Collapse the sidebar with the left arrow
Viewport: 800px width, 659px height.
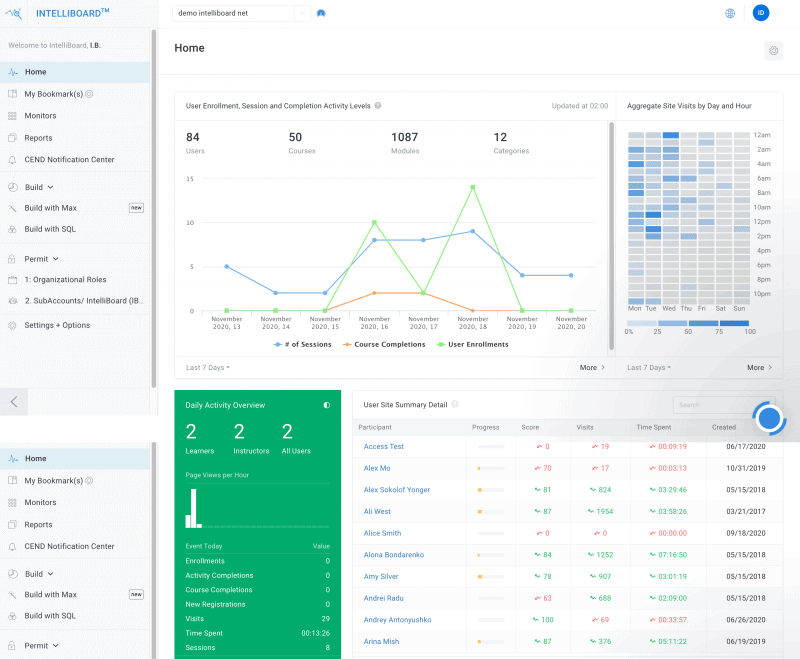[x=14, y=401]
